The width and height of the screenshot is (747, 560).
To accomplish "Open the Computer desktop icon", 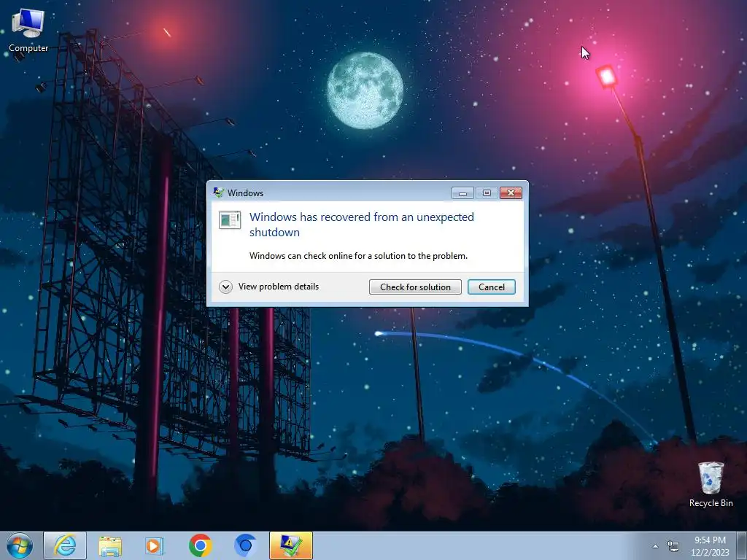I will pos(28,31).
